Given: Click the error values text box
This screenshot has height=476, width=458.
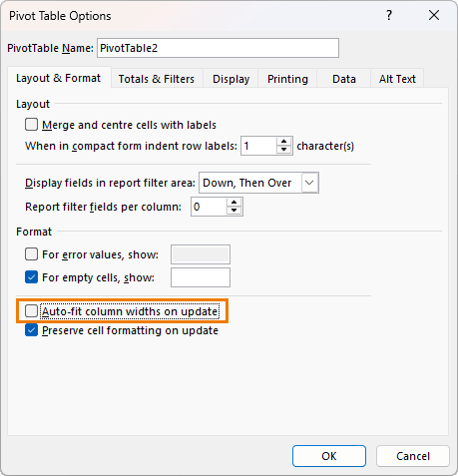Looking at the screenshot, I should [200, 255].
